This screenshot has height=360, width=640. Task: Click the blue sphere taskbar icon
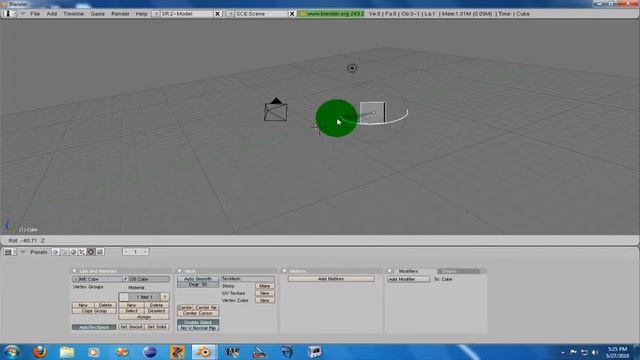(x=150, y=351)
